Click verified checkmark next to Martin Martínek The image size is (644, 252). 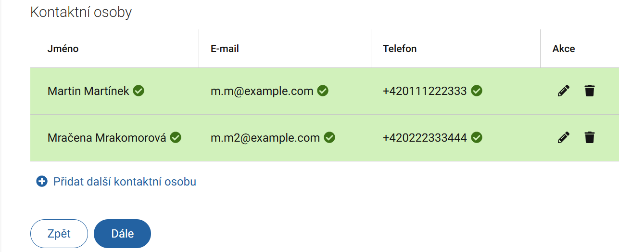pyautogui.click(x=139, y=91)
